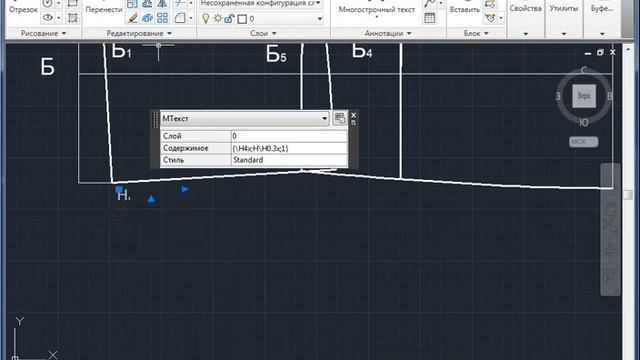Click the layer color square swatch
Image resolution: width=640 pixels, height=360 pixels.
coord(242,19)
